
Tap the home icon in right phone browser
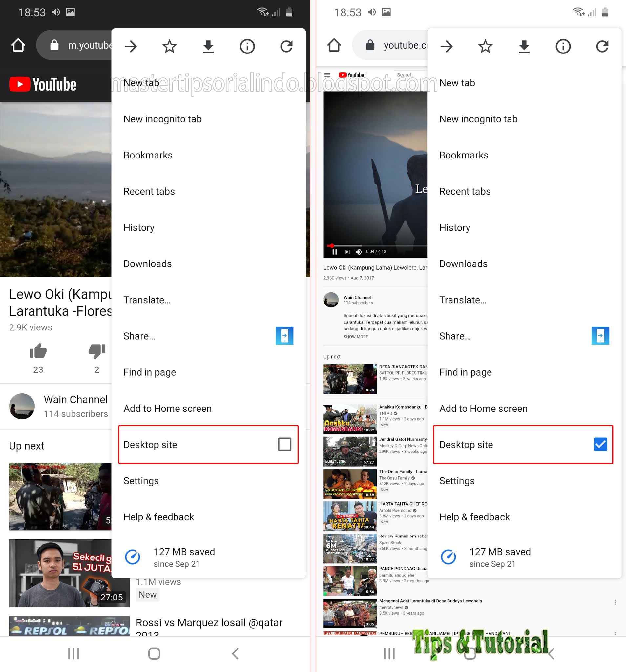point(334,45)
